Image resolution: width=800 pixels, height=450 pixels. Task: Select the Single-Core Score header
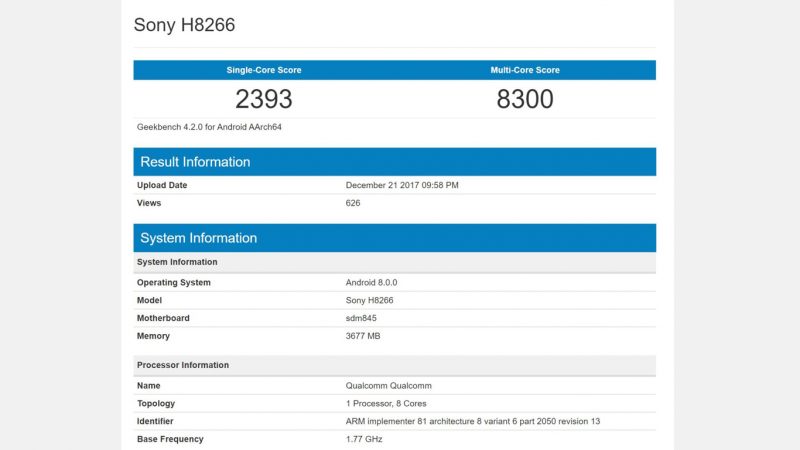click(264, 70)
